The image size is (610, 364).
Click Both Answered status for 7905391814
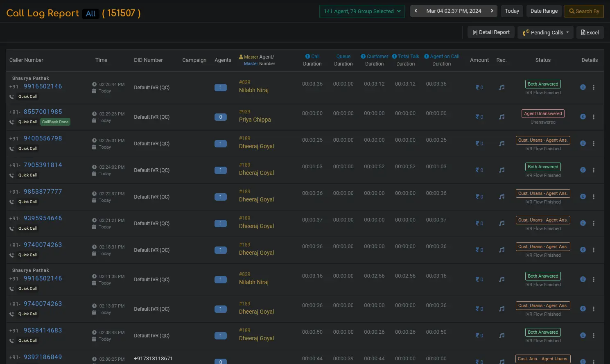(x=543, y=167)
